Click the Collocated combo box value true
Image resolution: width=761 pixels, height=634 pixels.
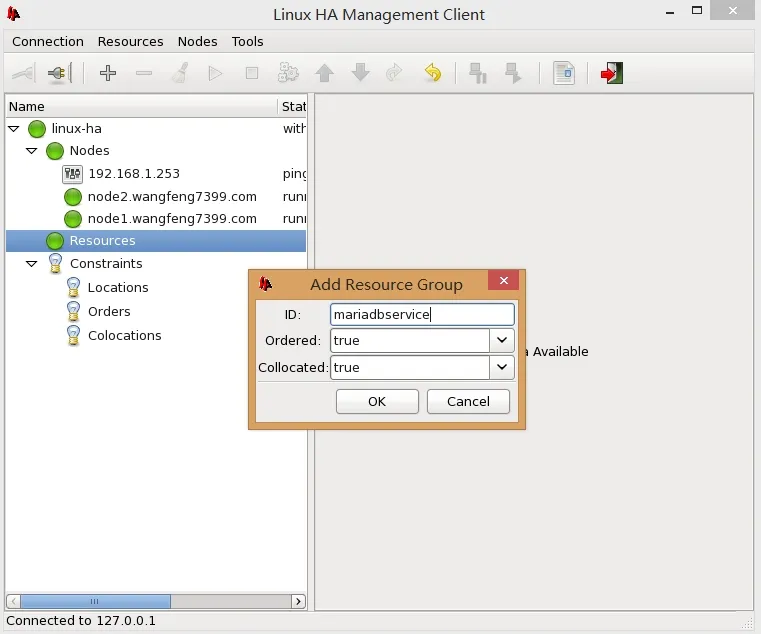click(410, 367)
